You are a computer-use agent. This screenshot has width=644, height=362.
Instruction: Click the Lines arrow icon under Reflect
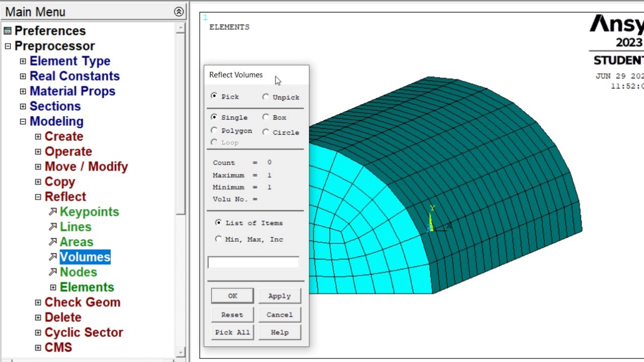click(53, 227)
